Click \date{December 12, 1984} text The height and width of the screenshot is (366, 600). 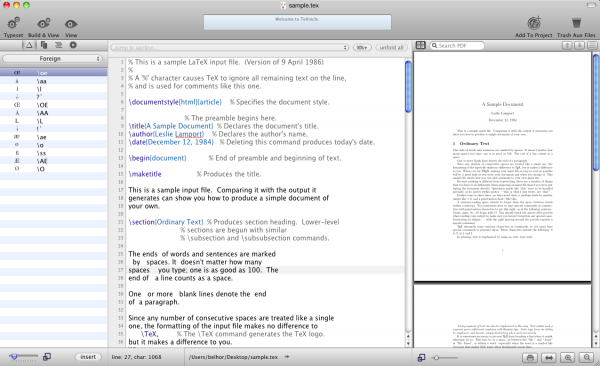coord(171,142)
